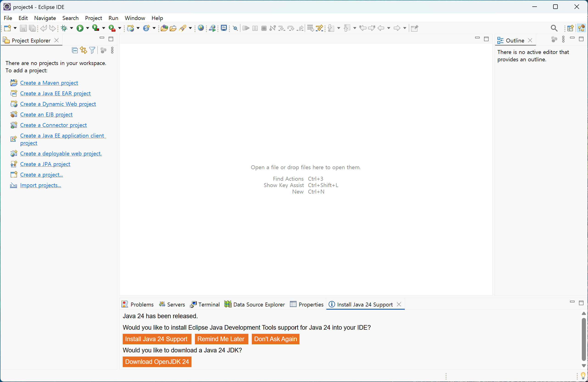
Task: Click the Open Type folder icon
Action: (164, 28)
